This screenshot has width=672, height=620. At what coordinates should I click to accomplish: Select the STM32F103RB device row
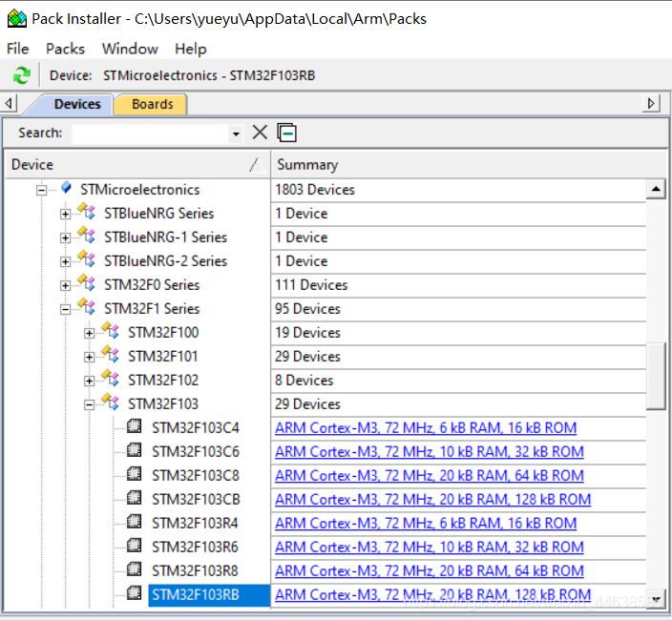click(209, 595)
